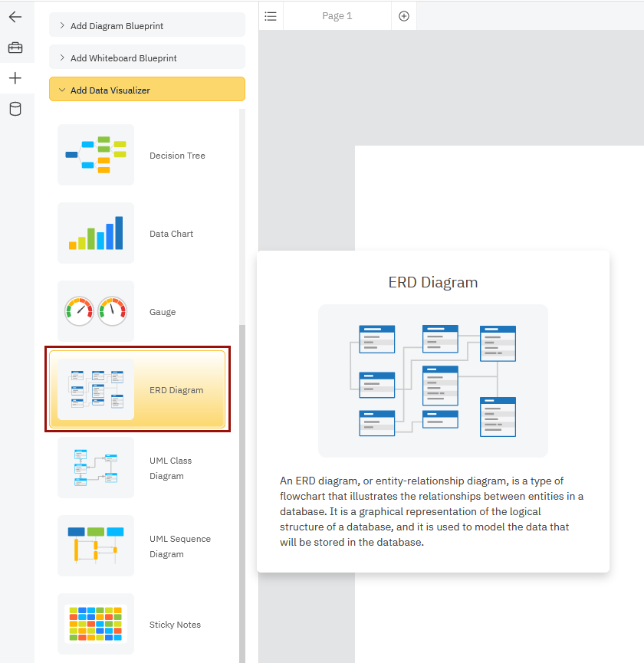644x663 pixels.
Task: Select the database icon in the sidebar
Action: point(15,108)
